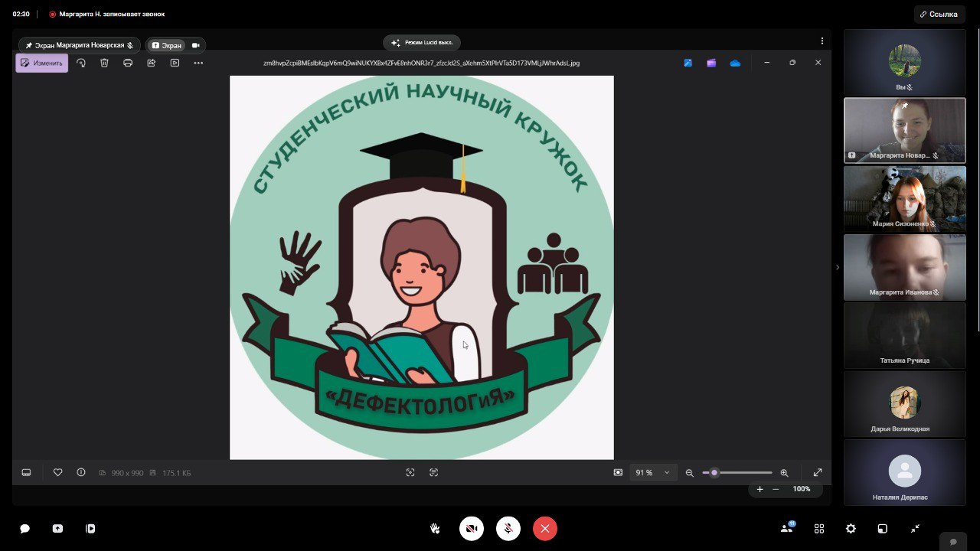Click the "Ссылка" link button
This screenshot has height=551, width=980.
pos(938,14)
